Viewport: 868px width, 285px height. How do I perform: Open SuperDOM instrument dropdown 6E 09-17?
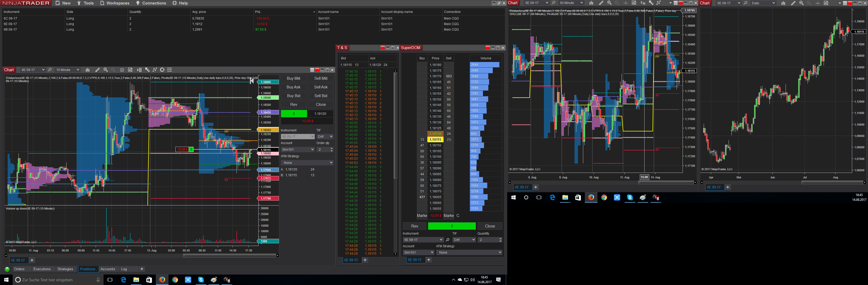click(x=423, y=240)
